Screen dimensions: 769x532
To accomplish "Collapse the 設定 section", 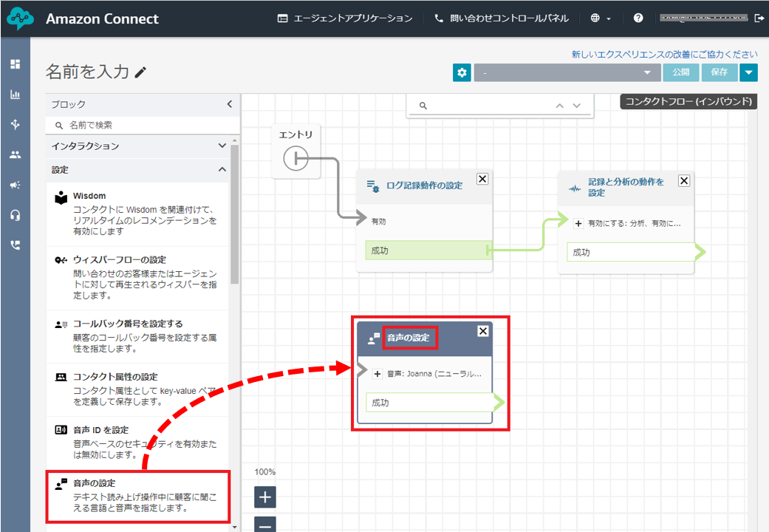I will click(137, 169).
